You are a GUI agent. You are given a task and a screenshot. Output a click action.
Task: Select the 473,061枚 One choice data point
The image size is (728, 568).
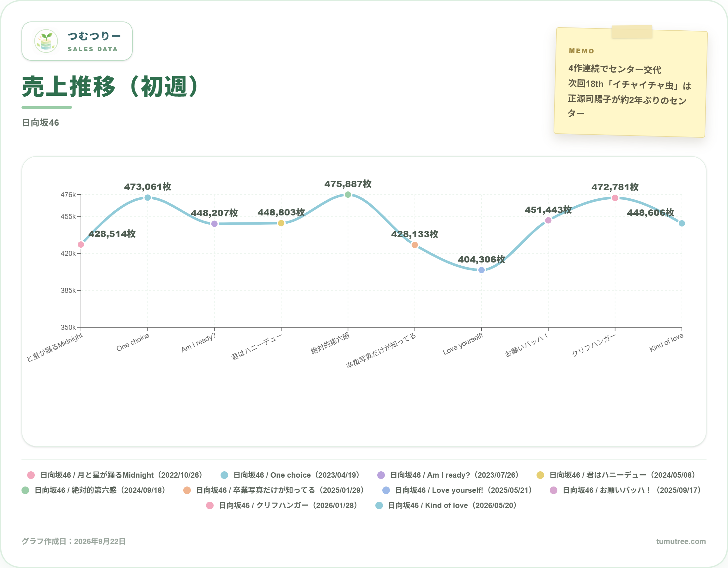pos(148,198)
